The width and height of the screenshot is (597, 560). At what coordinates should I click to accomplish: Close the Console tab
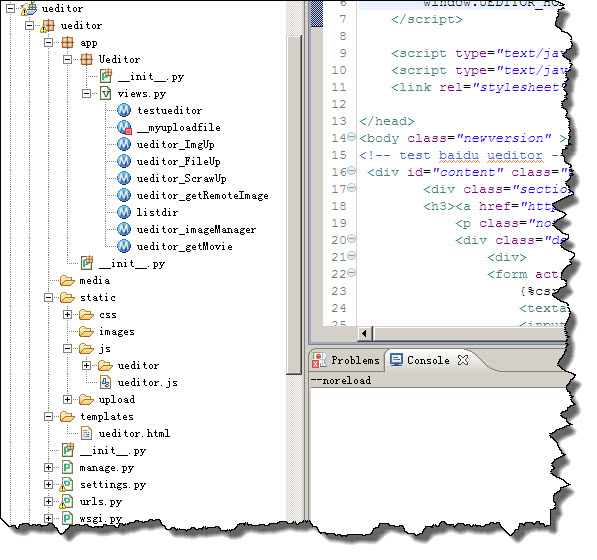coord(463,360)
